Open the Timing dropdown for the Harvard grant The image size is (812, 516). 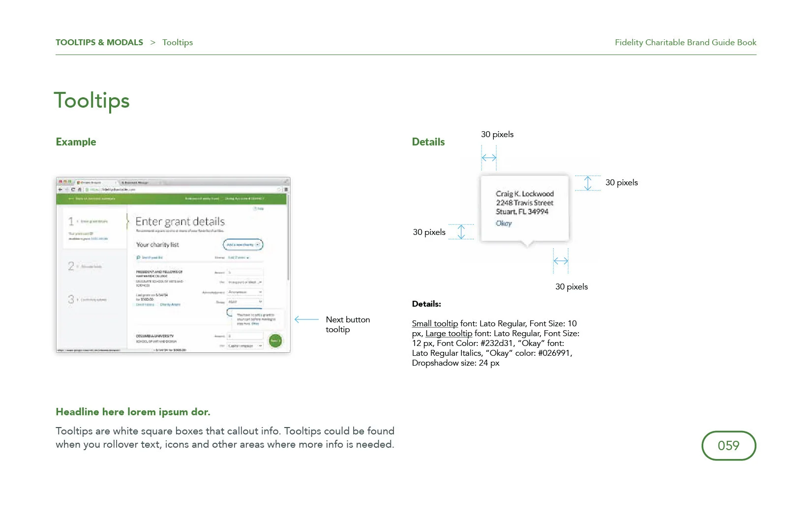(245, 302)
